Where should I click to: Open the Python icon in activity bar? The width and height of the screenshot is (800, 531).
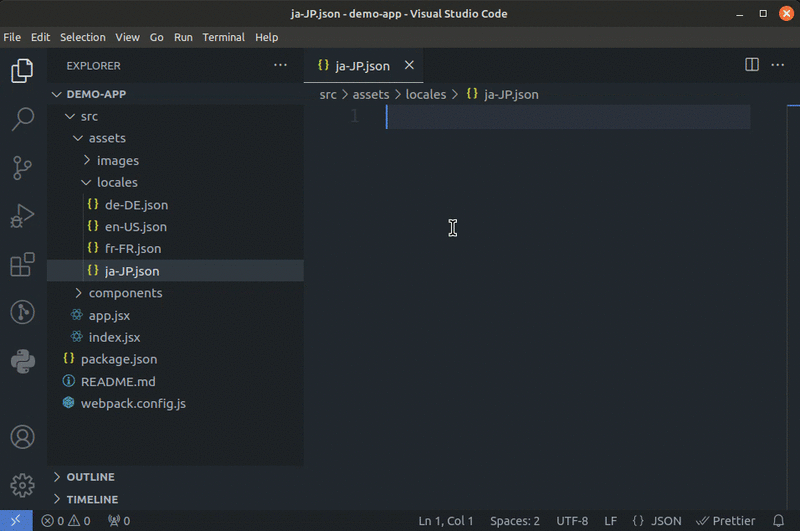pos(22,361)
